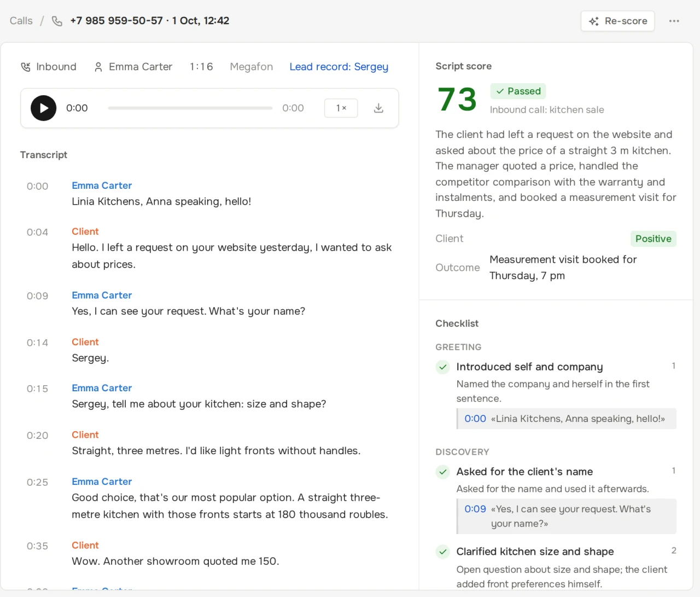Click the phone icon in the breadcrumb
Viewport: 700px width, 597px height.
click(57, 21)
